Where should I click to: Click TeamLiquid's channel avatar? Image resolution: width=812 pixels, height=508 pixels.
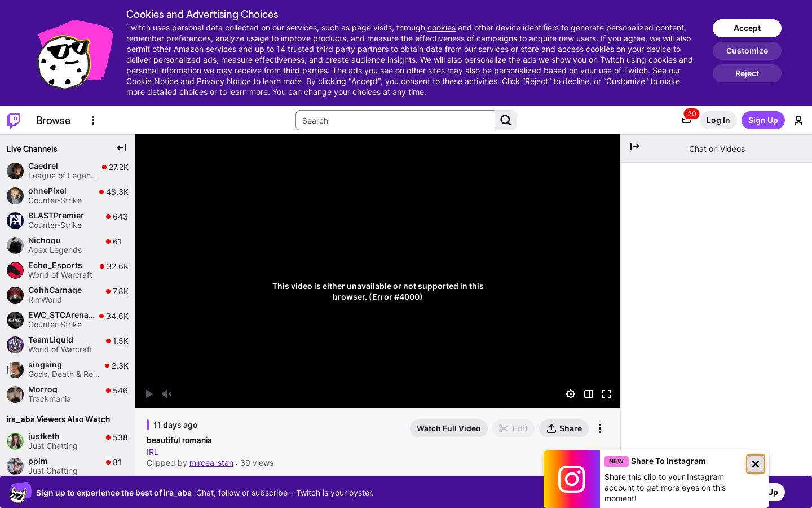click(x=15, y=345)
